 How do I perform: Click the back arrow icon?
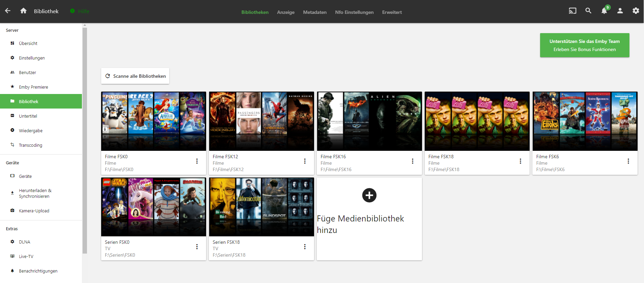[8, 11]
